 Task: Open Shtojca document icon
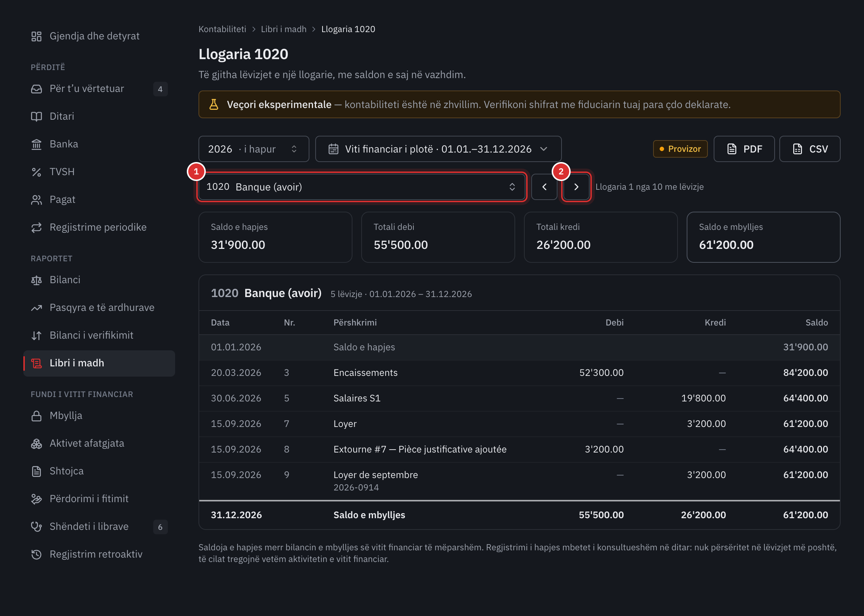click(x=36, y=471)
